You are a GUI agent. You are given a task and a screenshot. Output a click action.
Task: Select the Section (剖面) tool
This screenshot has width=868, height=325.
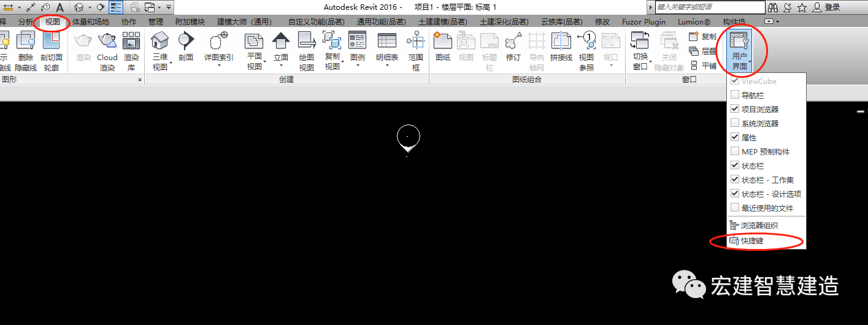186,47
